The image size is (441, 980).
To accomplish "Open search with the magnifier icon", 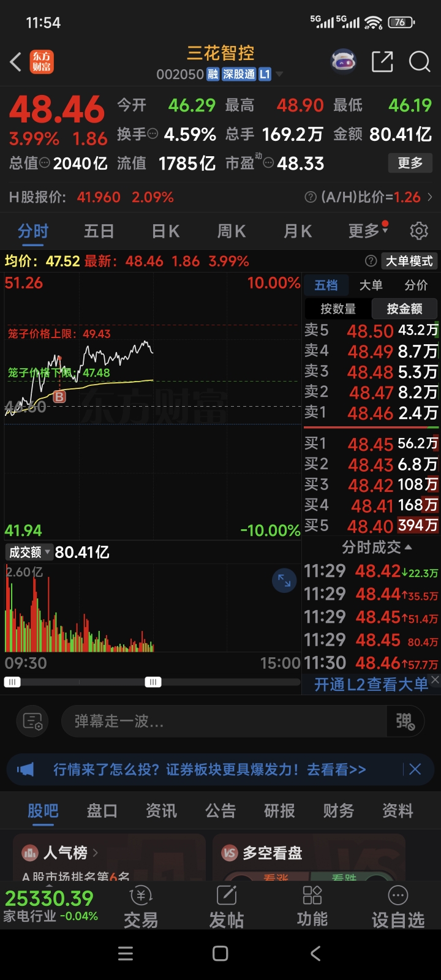I will [x=420, y=62].
